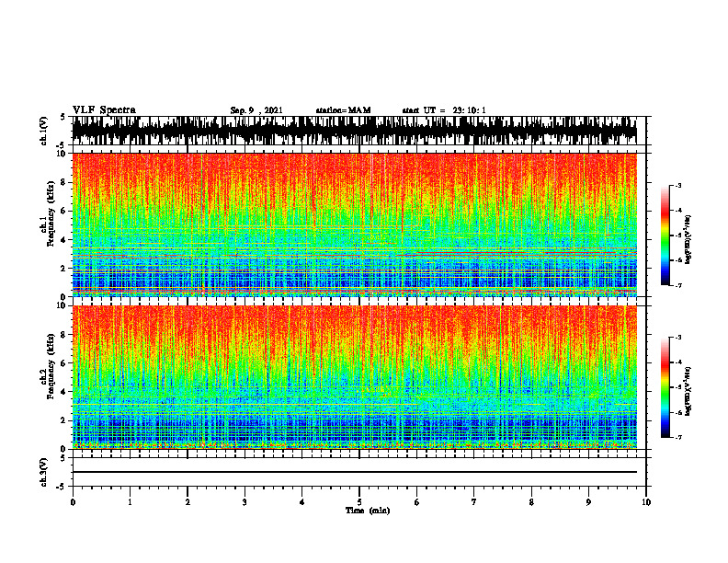Click the "ch.3(V)" axis label

(44, 472)
